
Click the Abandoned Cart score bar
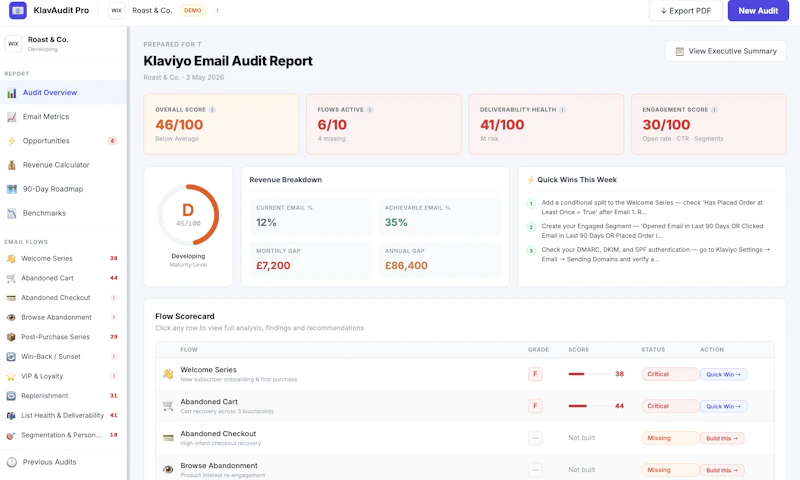[x=589, y=406]
